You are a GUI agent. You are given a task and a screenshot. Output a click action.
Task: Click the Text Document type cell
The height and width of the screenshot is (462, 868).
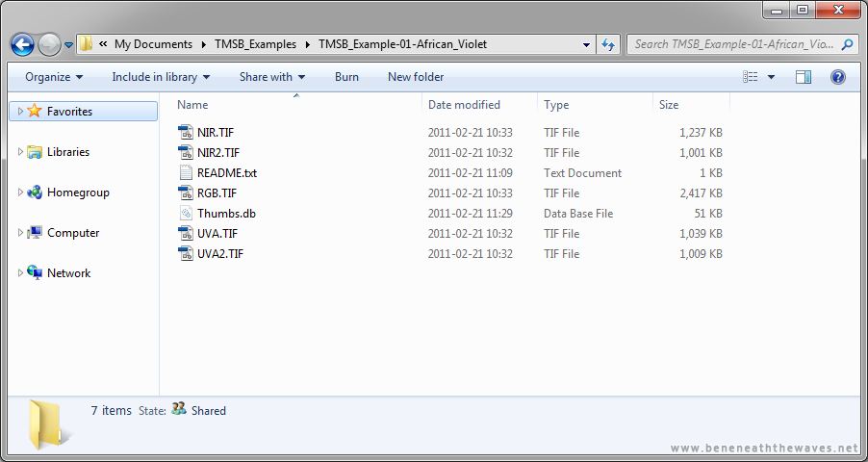click(582, 173)
